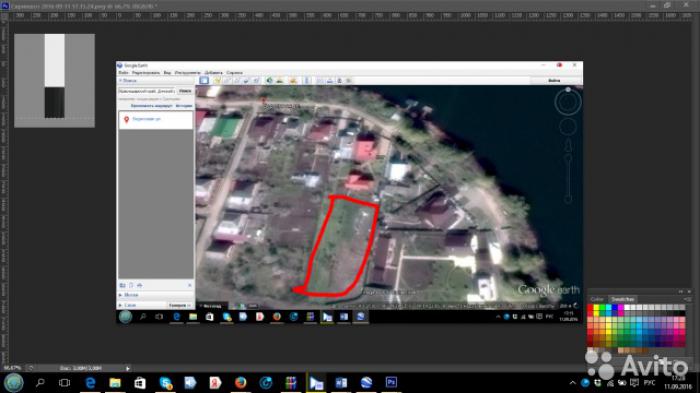Viewport: 700px width, 393px height.
Task: Click the Найти search button
Action: [185, 91]
